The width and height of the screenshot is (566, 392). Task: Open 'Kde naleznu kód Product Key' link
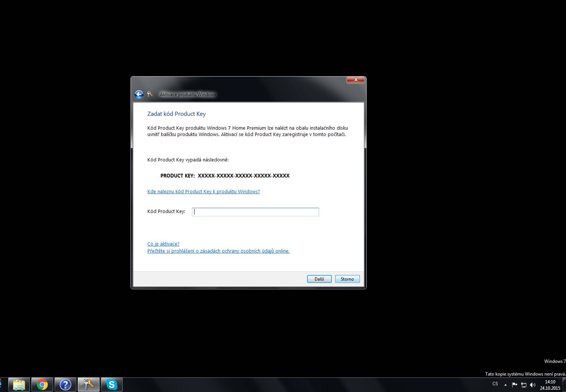[204, 191]
